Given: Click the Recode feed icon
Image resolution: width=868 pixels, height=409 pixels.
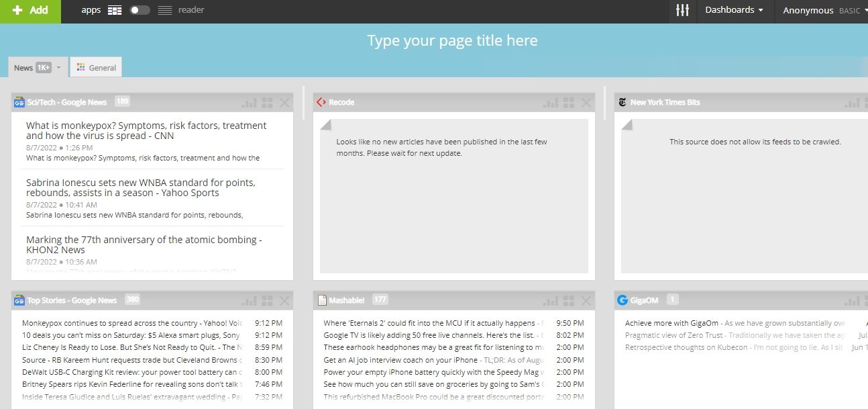Looking at the screenshot, I should pyautogui.click(x=321, y=102).
